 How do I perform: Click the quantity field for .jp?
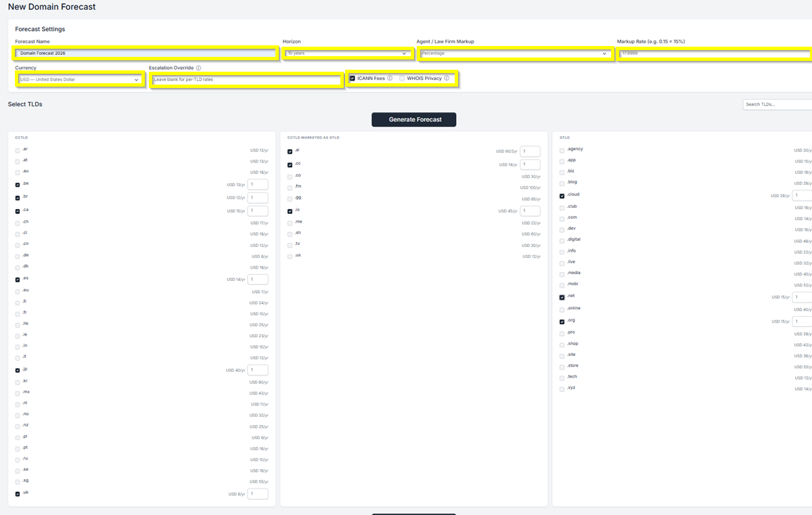coord(258,370)
